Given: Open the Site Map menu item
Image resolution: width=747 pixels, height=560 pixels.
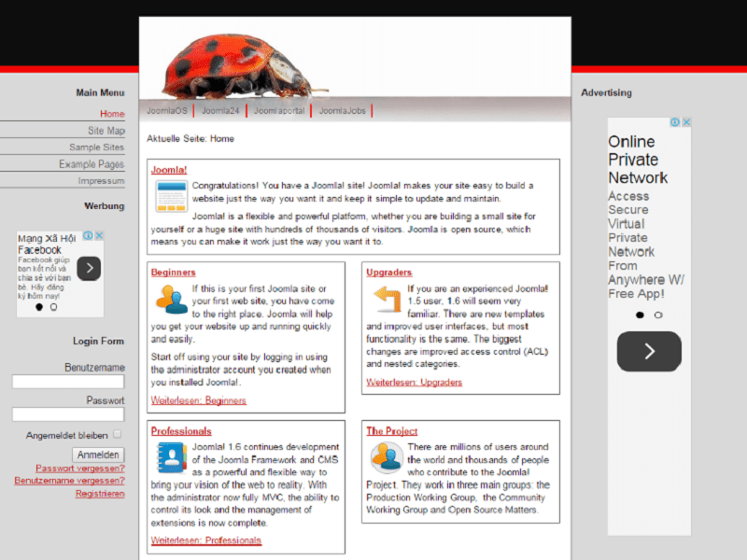Looking at the screenshot, I should pos(106,131).
